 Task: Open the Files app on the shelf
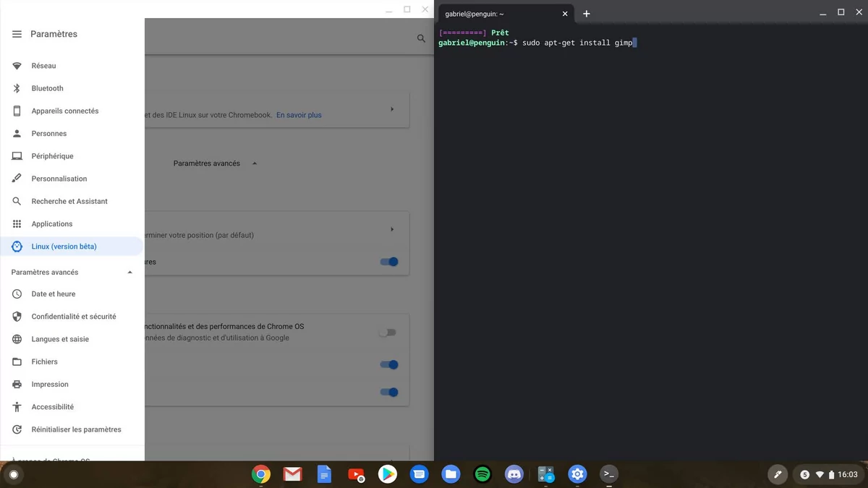point(451,474)
